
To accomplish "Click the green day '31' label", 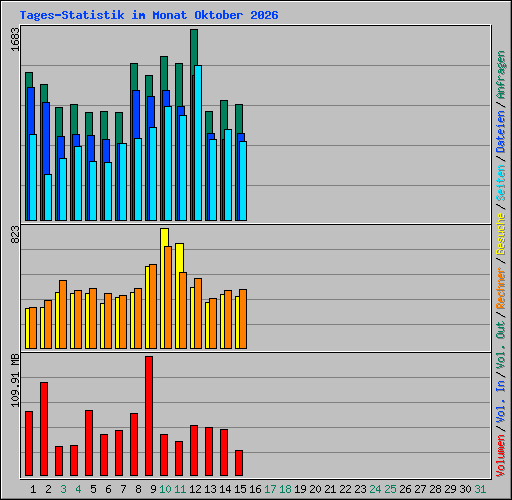I will pos(480,489).
